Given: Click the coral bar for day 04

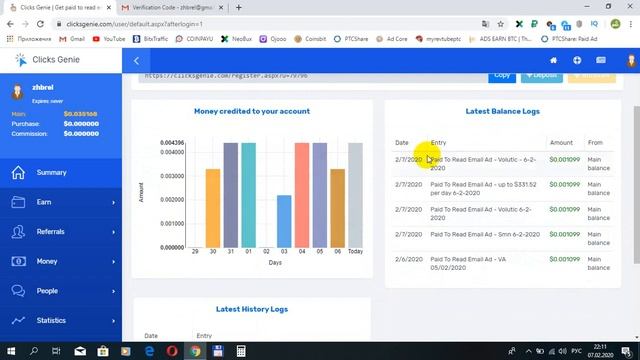Looking at the screenshot, I should tap(302, 195).
